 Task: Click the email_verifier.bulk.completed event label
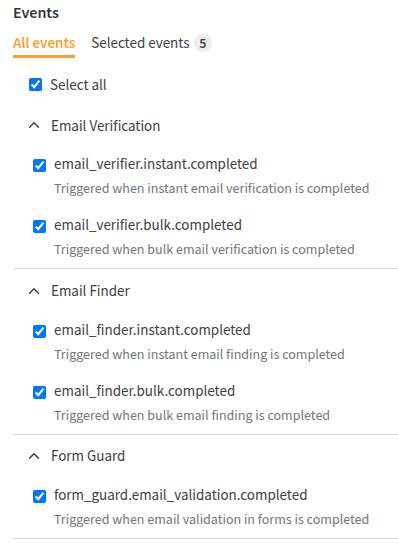coord(148,225)
